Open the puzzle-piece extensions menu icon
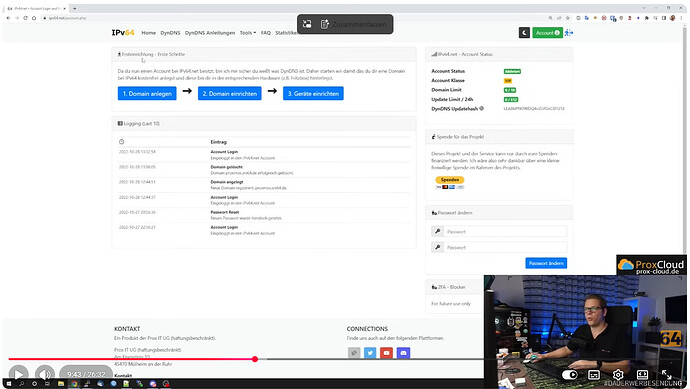 click(x=647, y=18)
